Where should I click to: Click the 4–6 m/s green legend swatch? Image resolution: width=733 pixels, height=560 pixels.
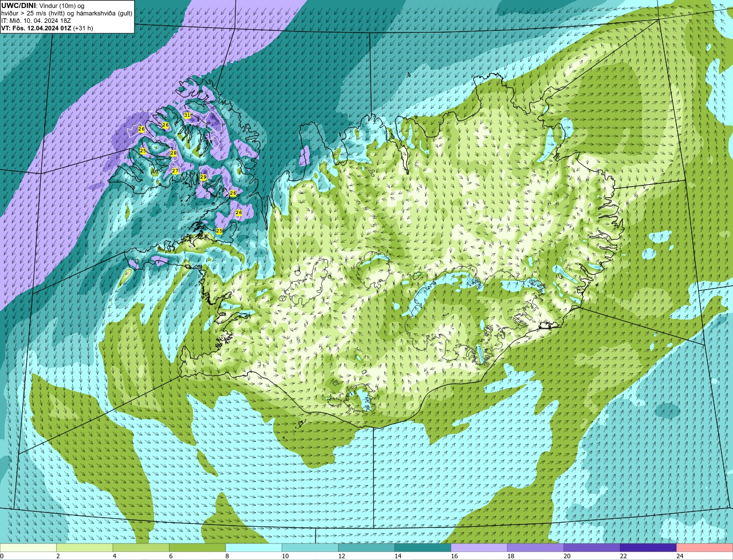point(141,548)
